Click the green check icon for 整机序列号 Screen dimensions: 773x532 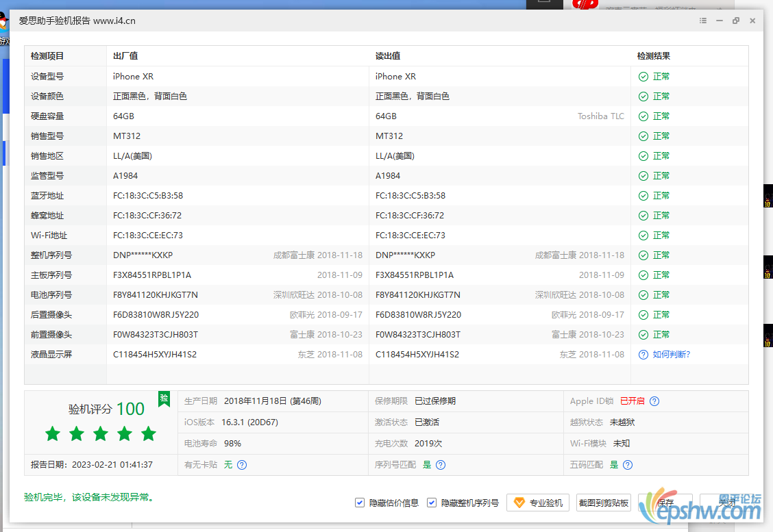[643, 255]
